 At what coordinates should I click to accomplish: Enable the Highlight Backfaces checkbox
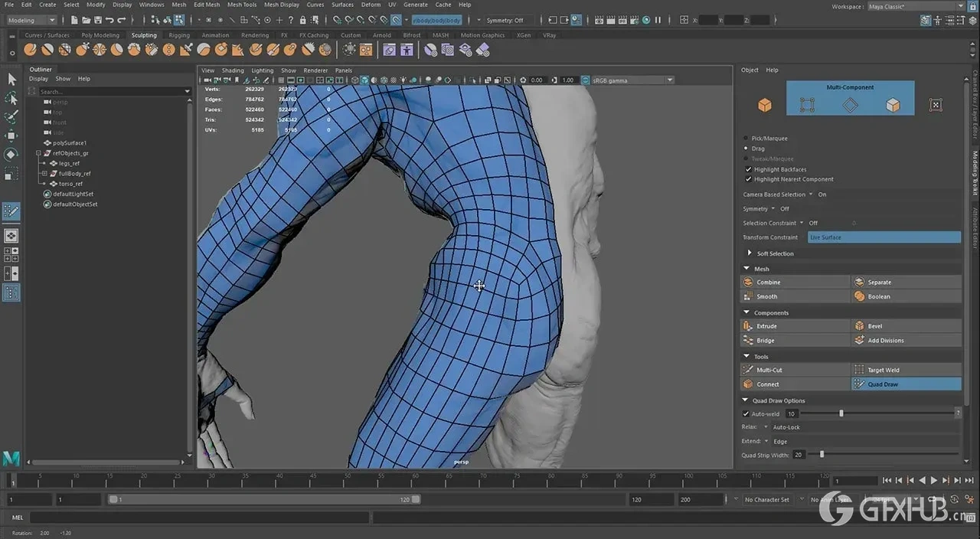pyautogui.click(x=749, y=169)
